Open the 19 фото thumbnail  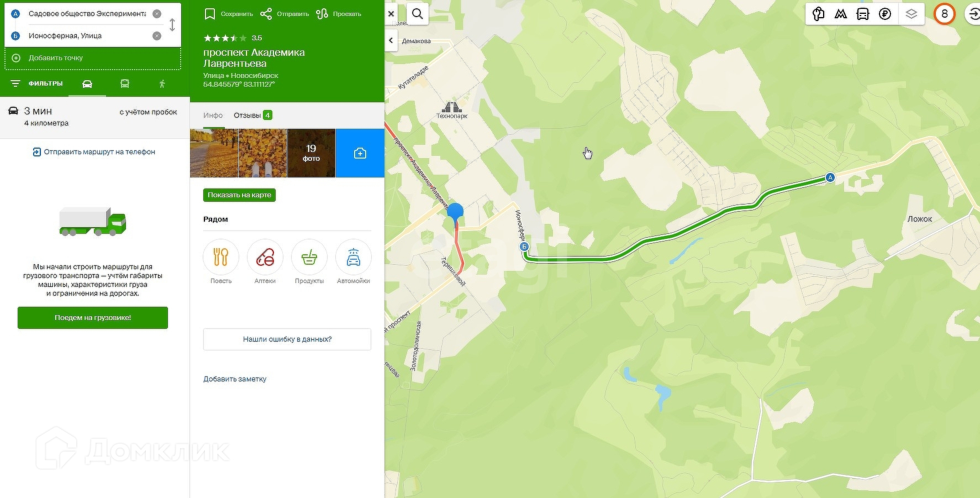(x=311, y=153)
